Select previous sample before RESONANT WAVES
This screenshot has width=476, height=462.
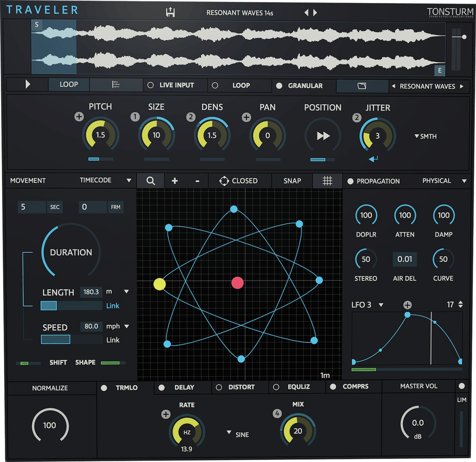pyautogui.click(x=393, y=86)
